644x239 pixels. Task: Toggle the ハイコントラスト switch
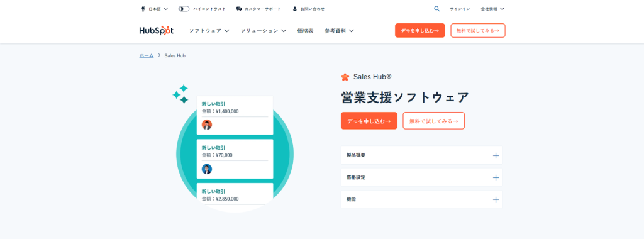click(184, 9)
